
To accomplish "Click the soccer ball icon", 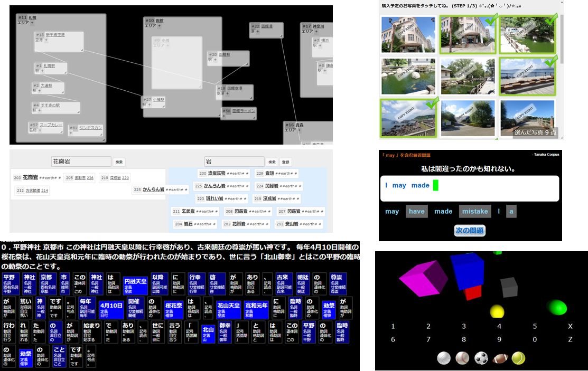I will 481,358.
